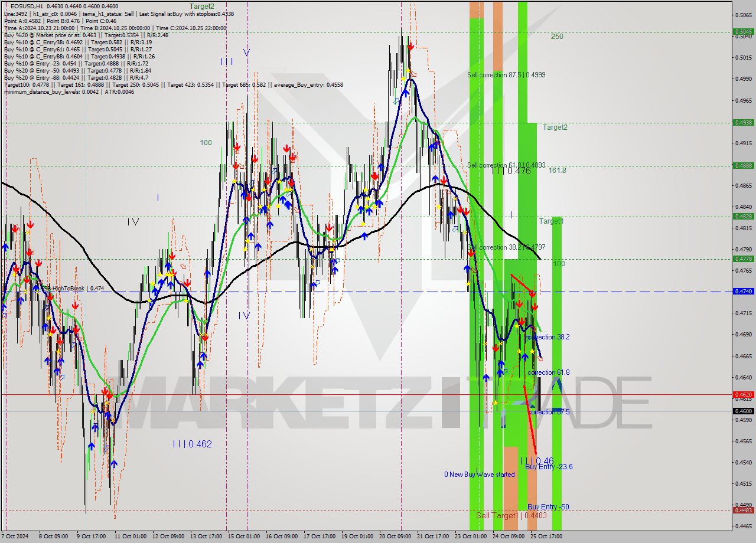
Task: Select '9 Oct 17:00' on time axis
Action: (x=91, y=537)
